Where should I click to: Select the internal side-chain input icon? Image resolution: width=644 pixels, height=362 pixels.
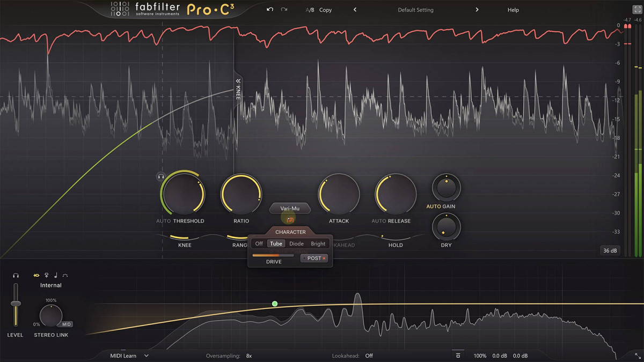[x=36, y=275]
